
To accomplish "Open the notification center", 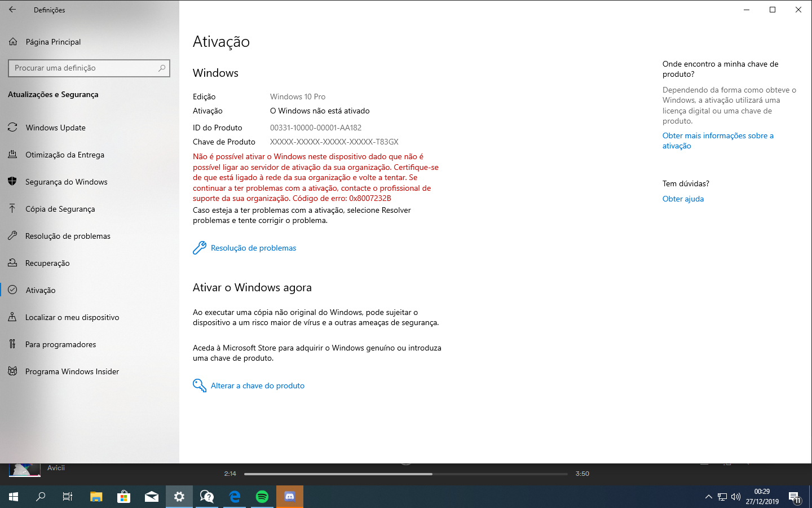I will tap(795, 497).
